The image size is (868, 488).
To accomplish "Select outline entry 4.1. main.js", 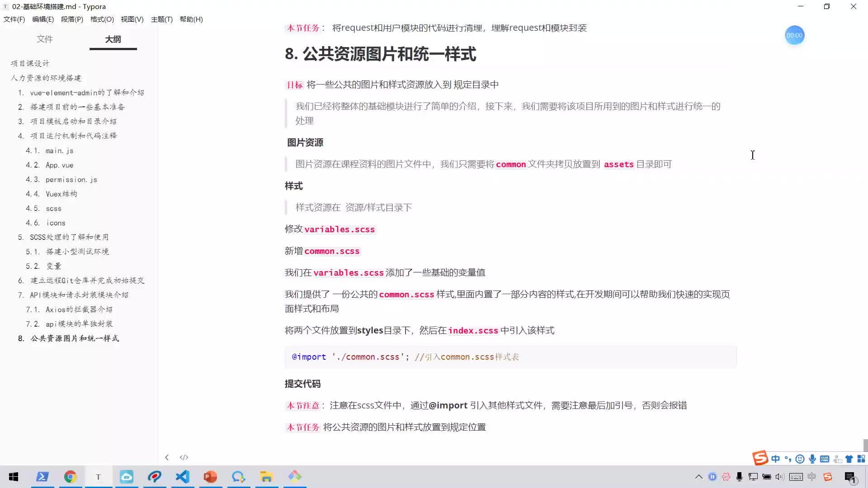I will tap(49, 150).
